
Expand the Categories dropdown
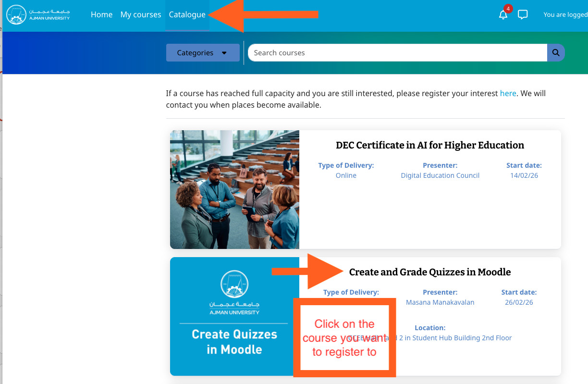[202, 53]
